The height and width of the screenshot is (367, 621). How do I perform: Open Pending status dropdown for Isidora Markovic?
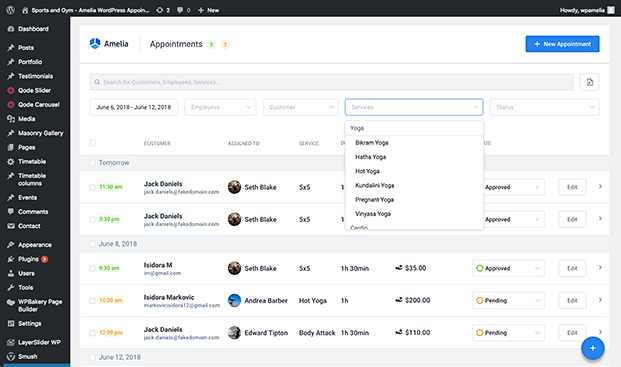click(x=508, y=300)
